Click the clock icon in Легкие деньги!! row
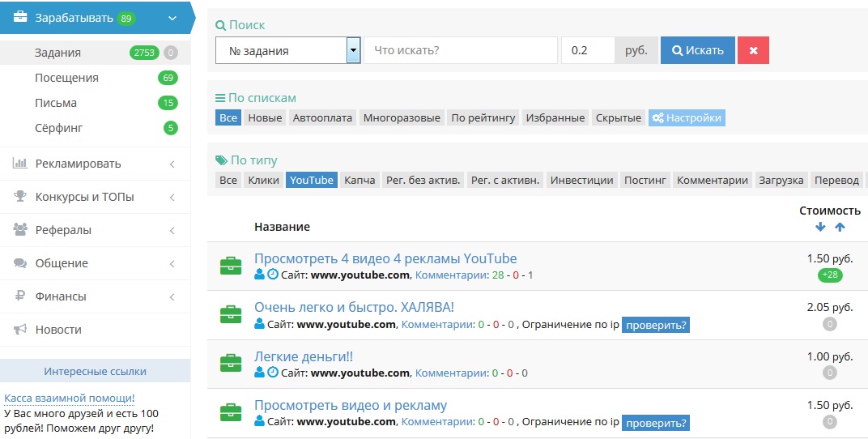The width and height of the screenshot is (868, 439). coord(272,372)
